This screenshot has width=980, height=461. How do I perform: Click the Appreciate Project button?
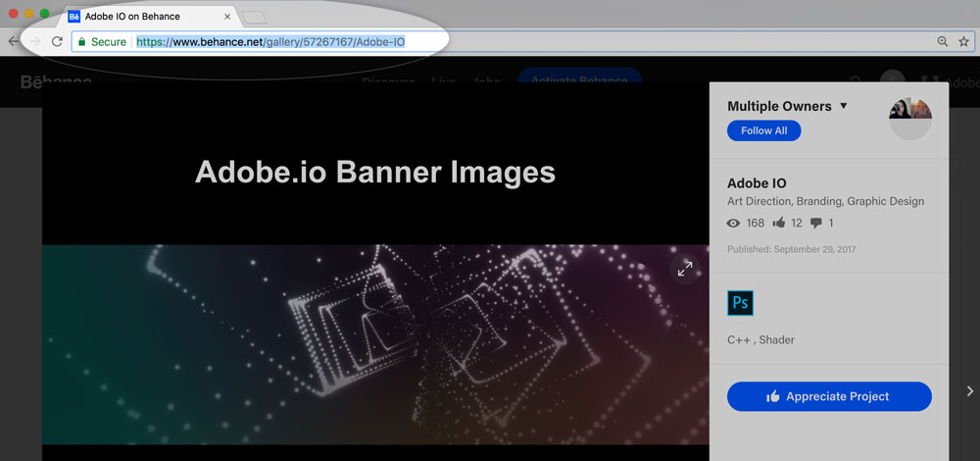pos(829,396)
